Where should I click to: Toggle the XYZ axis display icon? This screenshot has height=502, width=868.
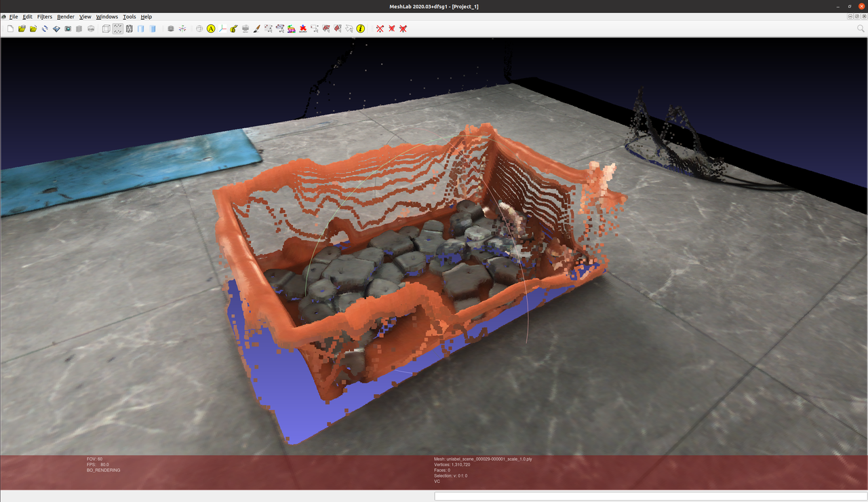coord(222,28)
